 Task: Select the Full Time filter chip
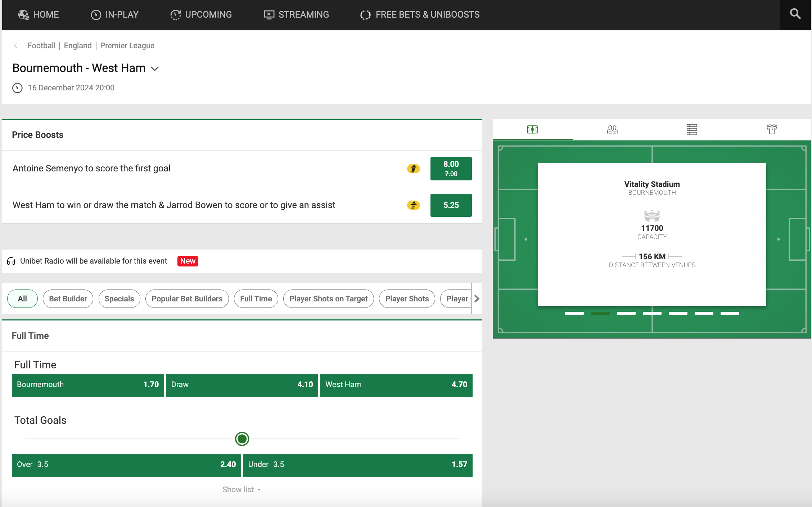click(x=256, y=299)
